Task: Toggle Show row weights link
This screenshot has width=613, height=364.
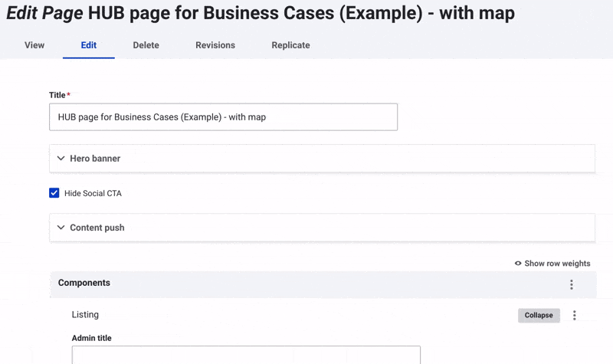Action: (557, 264)
